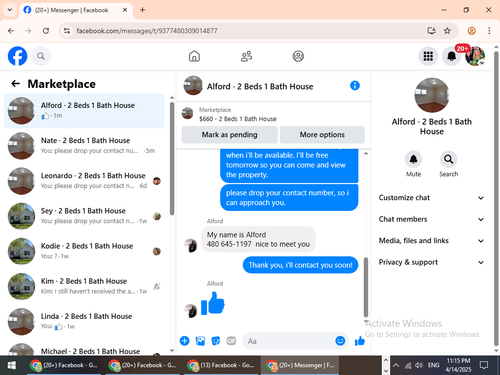Expand the Customize chat section
Image resolution: width=500 pixels, height=375 pixels.
coord(431,198)
